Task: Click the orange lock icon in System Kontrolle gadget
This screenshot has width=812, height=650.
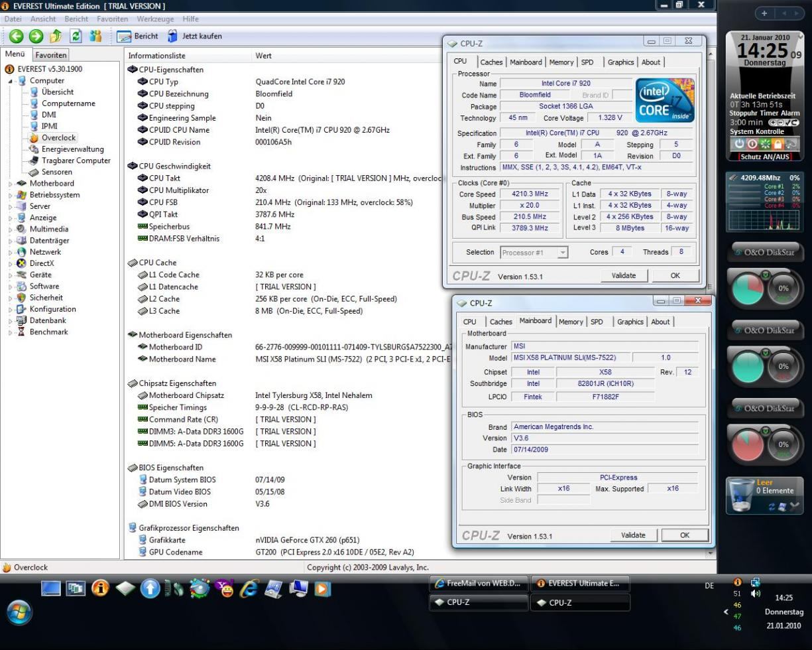Action: click(x=778, y=143)
